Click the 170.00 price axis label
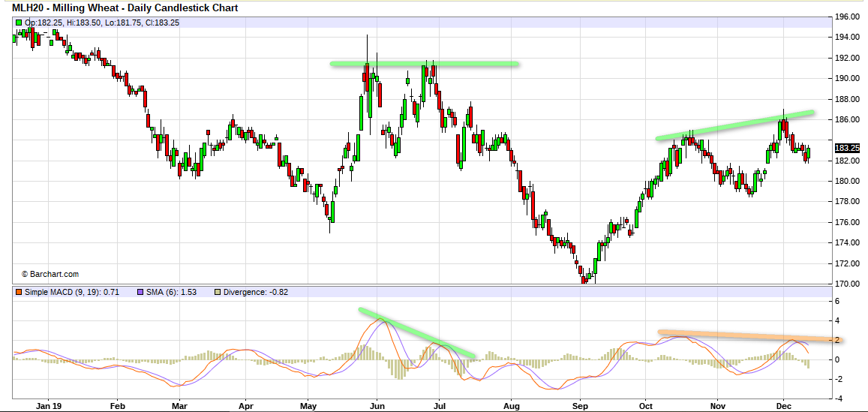868x412 pixels. point(847,284)
